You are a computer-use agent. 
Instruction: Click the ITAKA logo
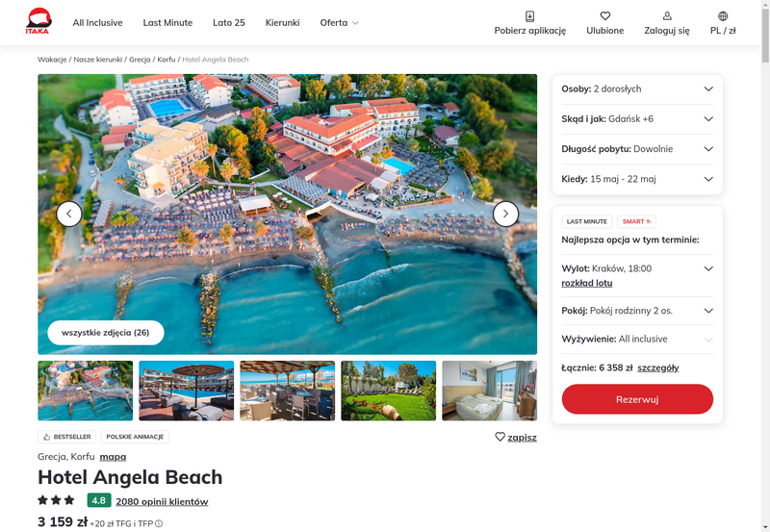38,21
